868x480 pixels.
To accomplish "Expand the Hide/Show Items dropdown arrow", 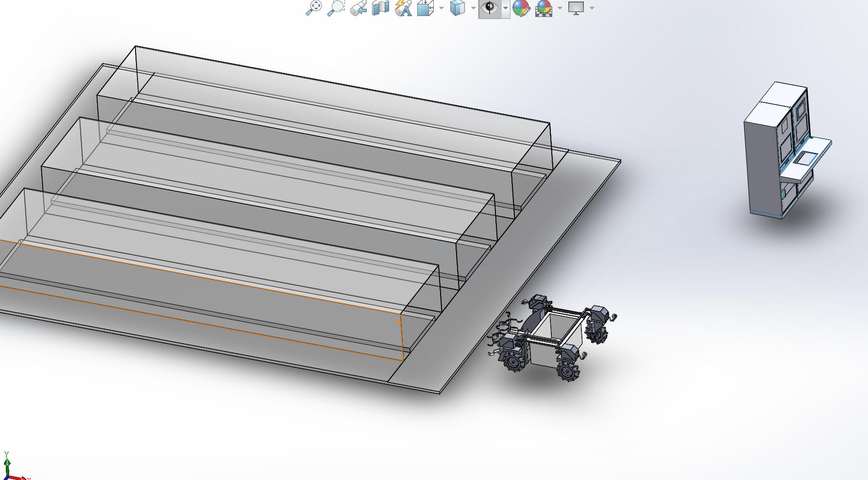I will click(x=506, y=8).
